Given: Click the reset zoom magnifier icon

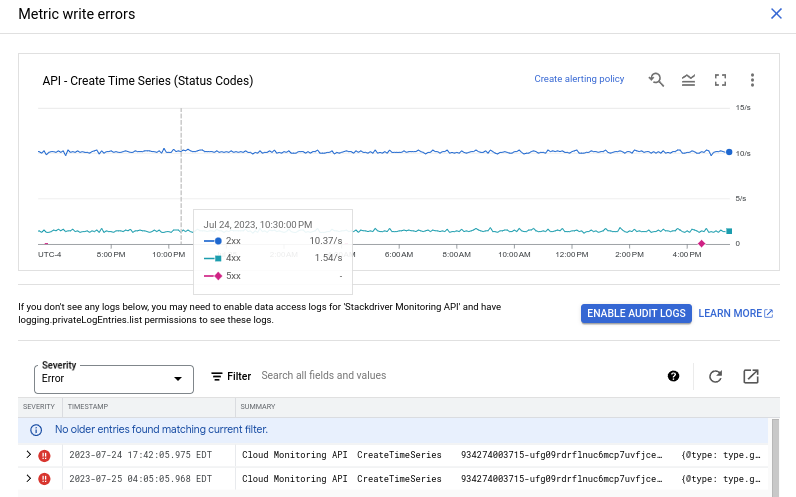Looking at the screenshot, I should point(656,80).
